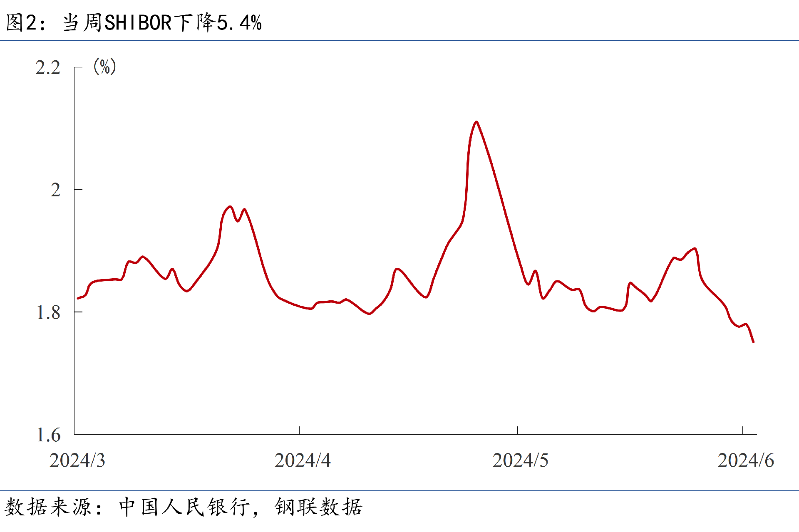Viewport: 799px width, 532px height.
Task: Click the 1.6 y-axis label
Action: tap(48, 435)
